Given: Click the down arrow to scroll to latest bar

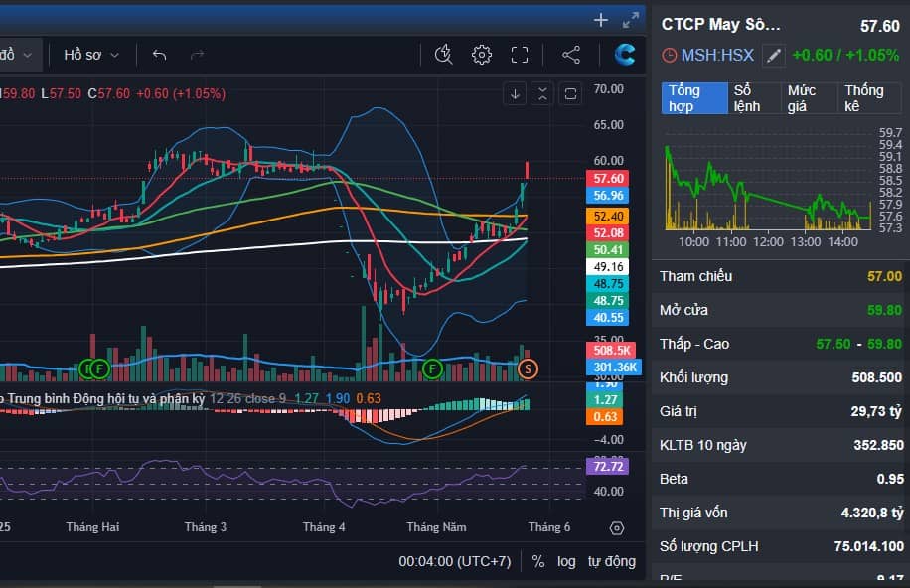Looking at the screenshot, I should click(x=515, y=91).
